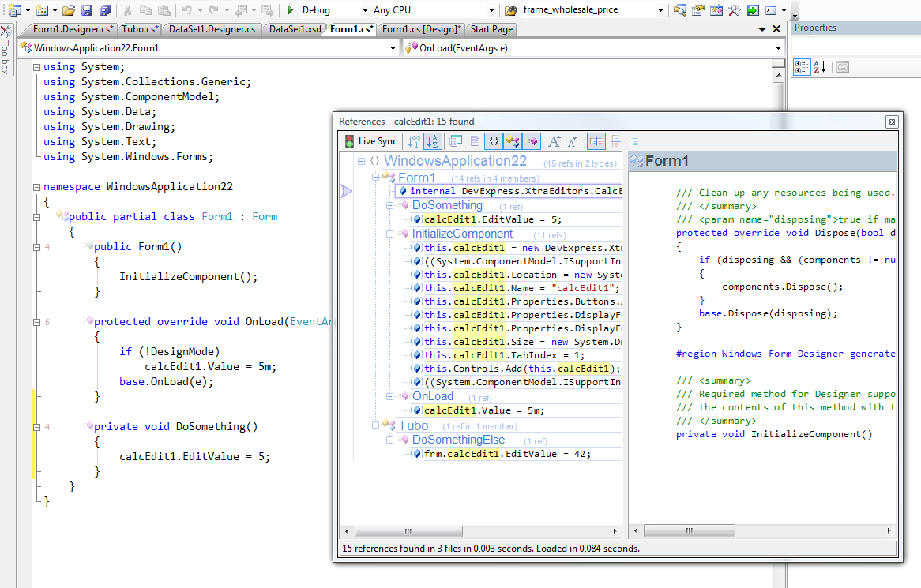Collapse the WindowsApplication22 tree root
This screenshot has height=588, width=921.
tap(361, 161)
